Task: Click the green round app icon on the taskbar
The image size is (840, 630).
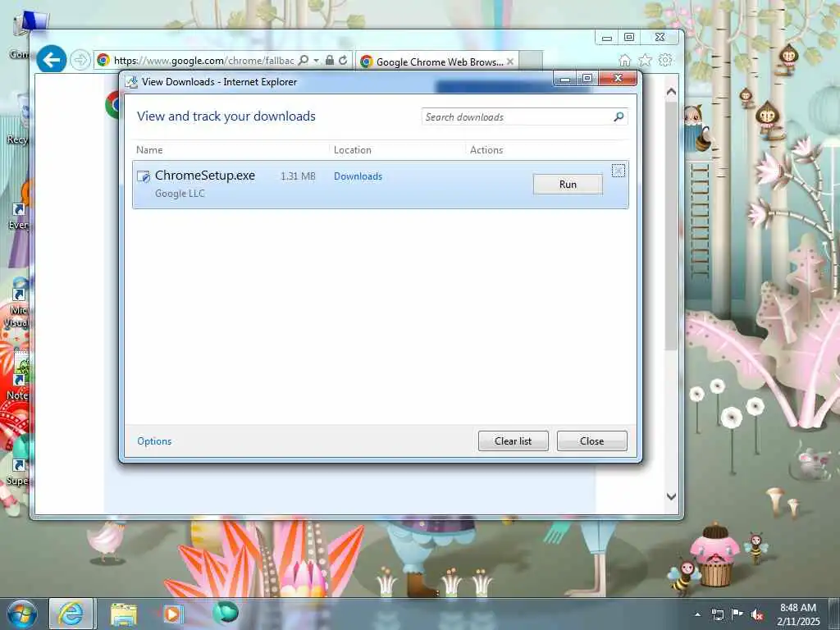Action: coord(226,613)
